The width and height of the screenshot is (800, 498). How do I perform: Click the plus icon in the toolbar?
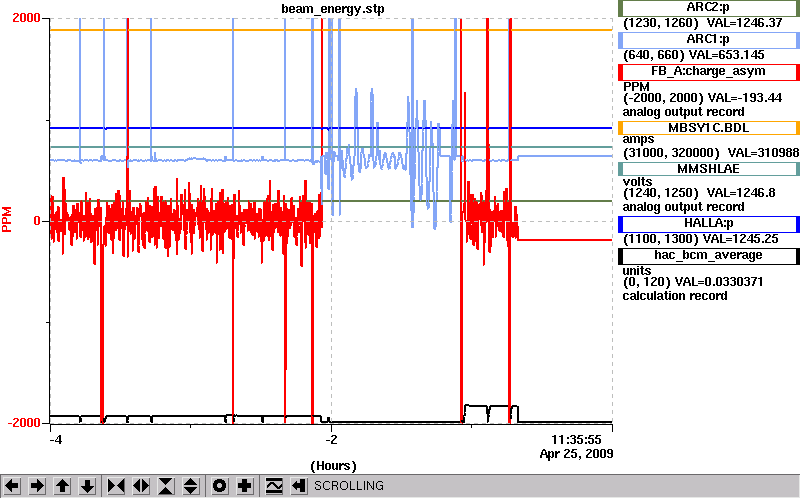[x=244, y=485]
